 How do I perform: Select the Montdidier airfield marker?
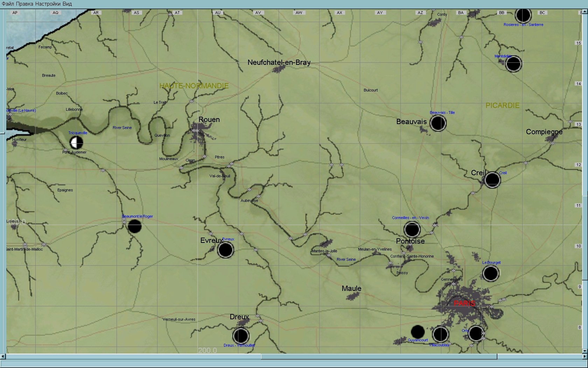tap(513, 64)
